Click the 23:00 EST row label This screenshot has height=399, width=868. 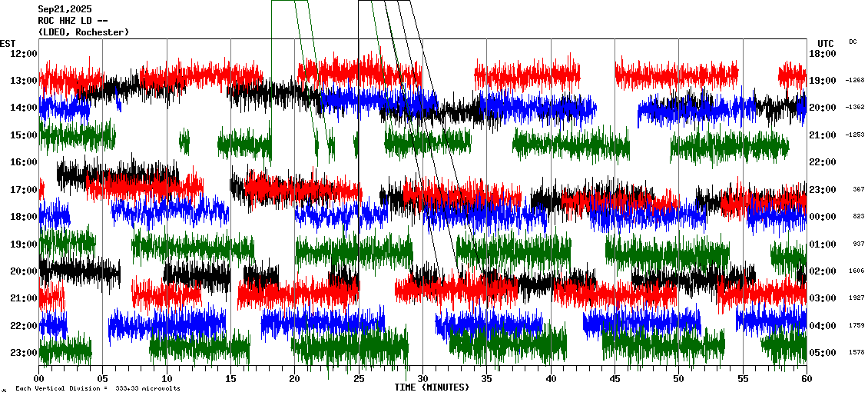[23, 353]
